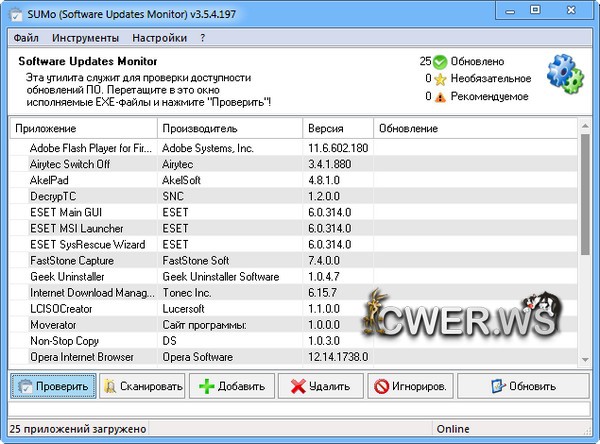The height and width of the screenshot is (444, 600).
Task: Click the yellow star Необязательное icon
Action: tap(441, 78)
